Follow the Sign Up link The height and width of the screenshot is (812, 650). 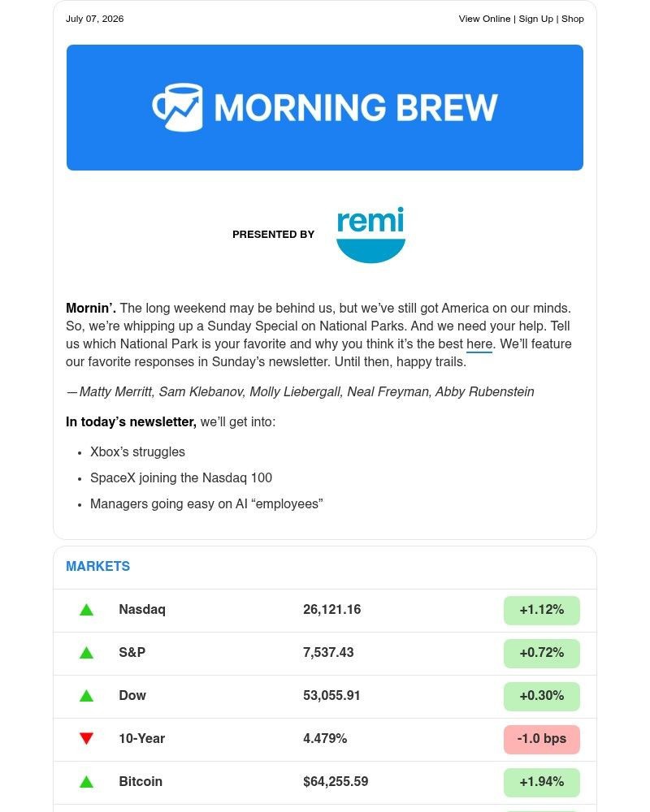536,19
